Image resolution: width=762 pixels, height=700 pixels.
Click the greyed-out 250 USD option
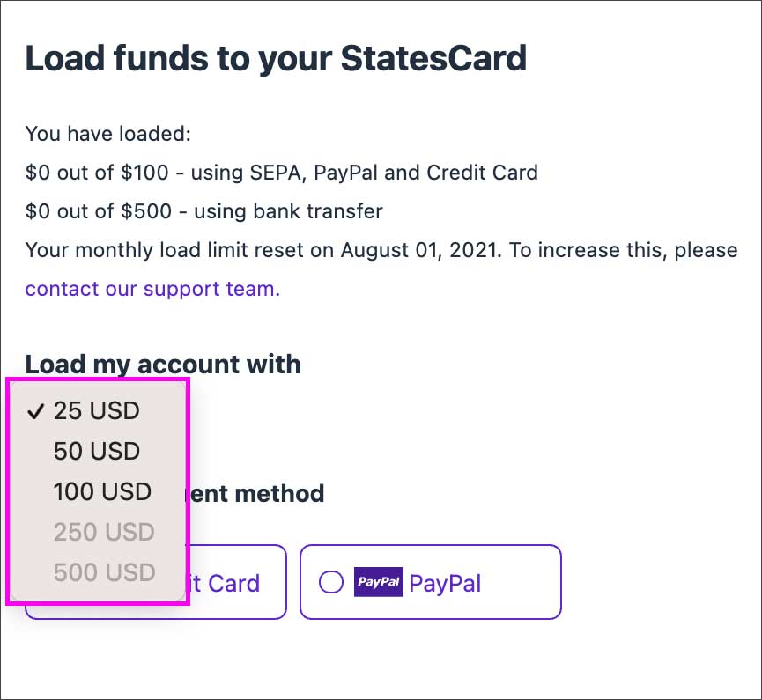click(x=103, y=532)
